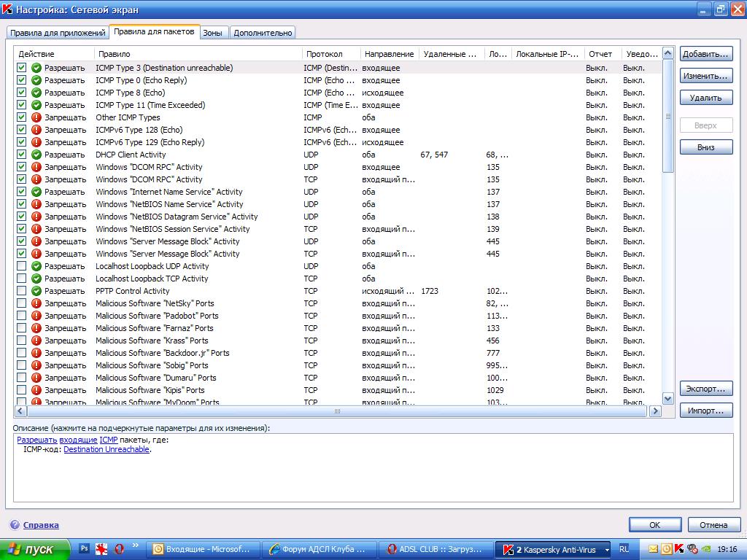Click the RU language indicator in taskbar
The height and width of the screenshot is (560, 747).
pos(624,549)
